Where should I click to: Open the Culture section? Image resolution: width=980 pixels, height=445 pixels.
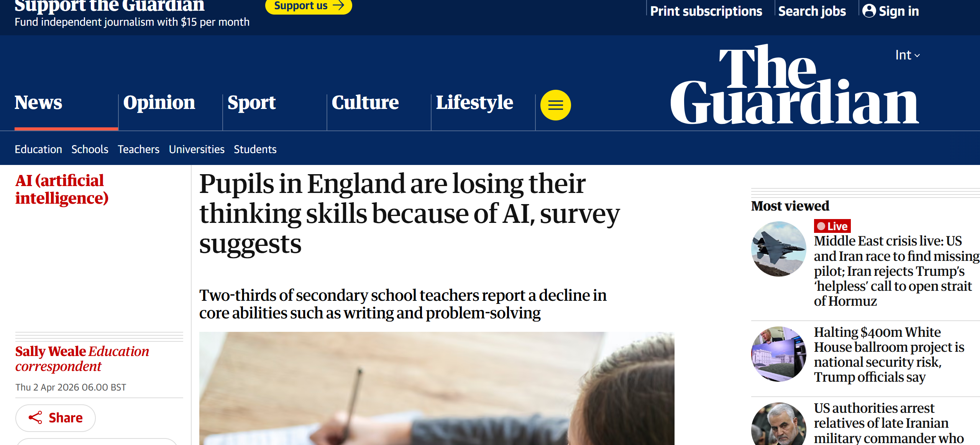(365, 102)
